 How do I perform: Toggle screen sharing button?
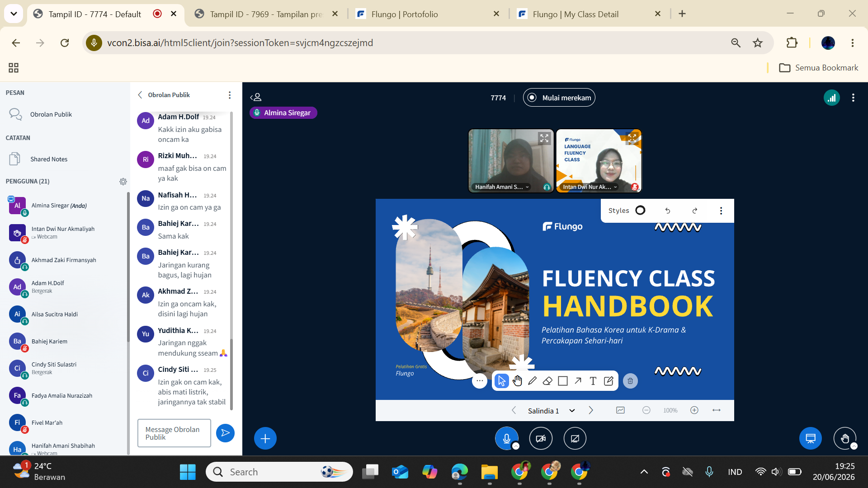tap(575, 438)
